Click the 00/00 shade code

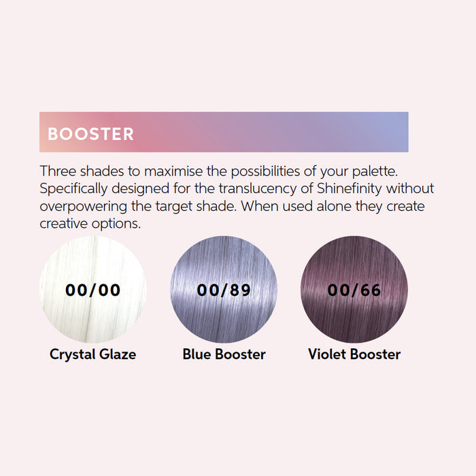tap(93, 290)
